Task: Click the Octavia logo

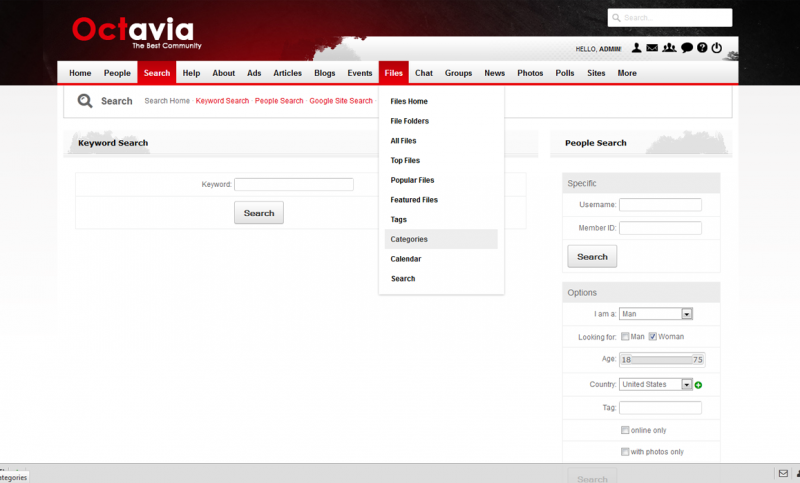Action: [136, 33]
